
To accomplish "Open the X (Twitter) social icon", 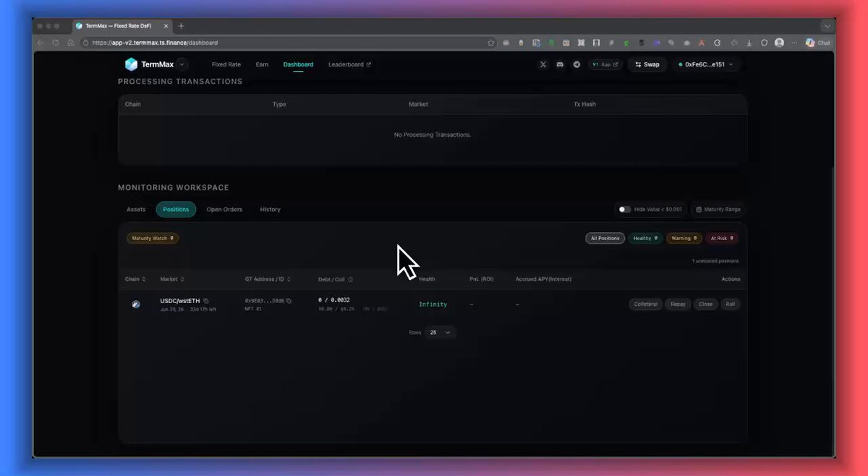I will [543, 64].
